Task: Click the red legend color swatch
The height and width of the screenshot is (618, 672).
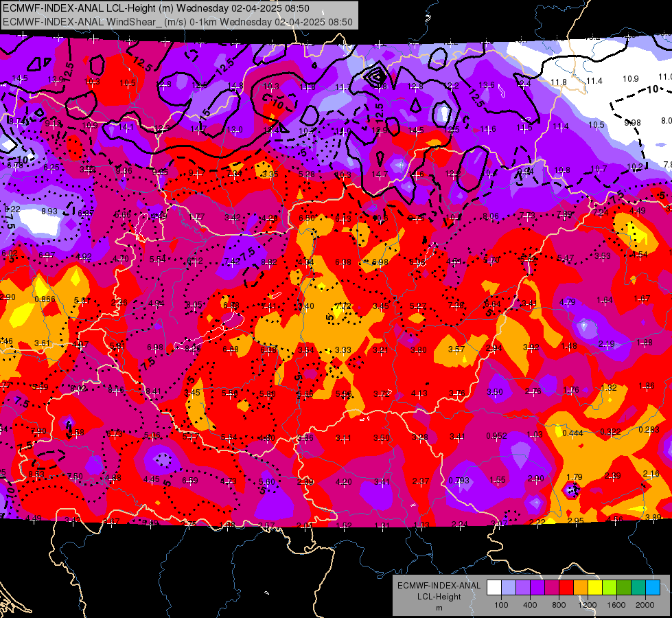Action: coord(566,588)
